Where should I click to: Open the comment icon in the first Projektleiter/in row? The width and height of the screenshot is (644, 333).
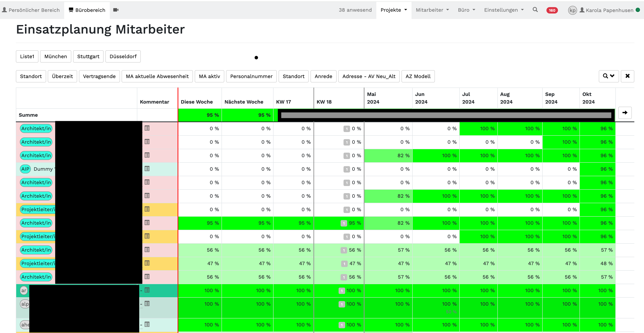click(x=147, y=209)
